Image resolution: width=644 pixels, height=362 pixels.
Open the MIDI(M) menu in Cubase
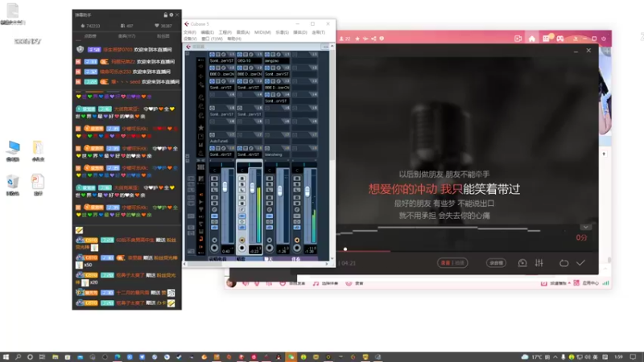[x=262, y=32]
